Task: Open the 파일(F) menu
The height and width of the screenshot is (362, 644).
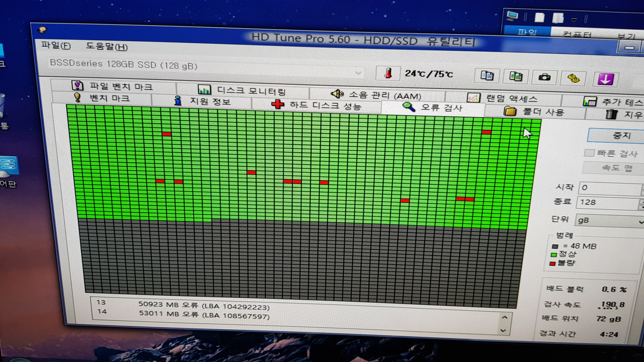Action: [x=56, y=46]
